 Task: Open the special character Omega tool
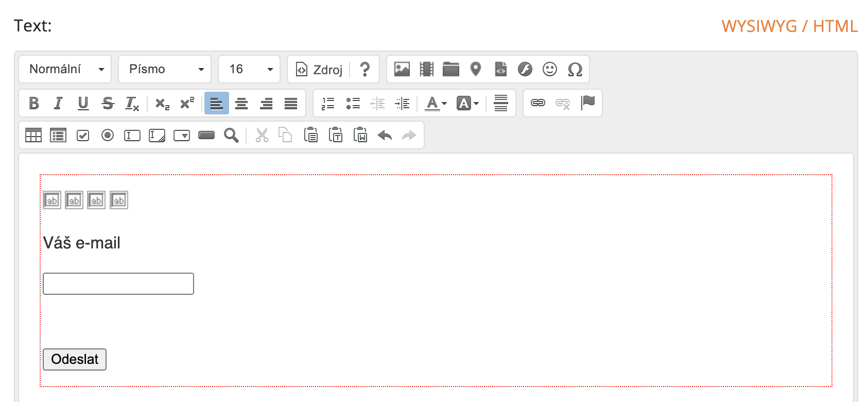[x=575, y=69]
